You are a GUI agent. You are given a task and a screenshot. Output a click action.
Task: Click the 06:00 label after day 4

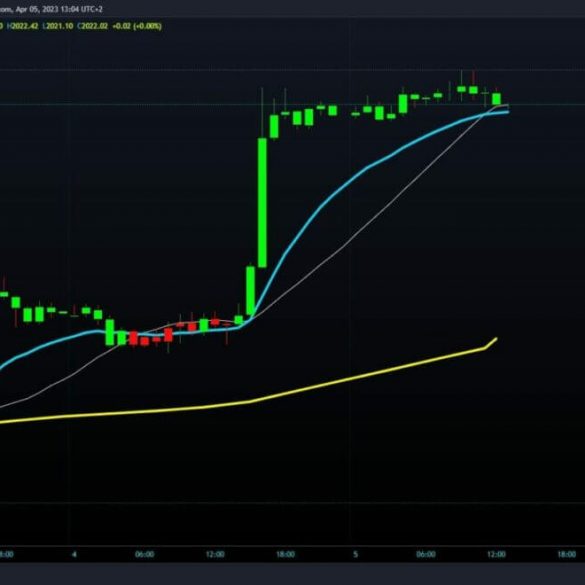144,554
